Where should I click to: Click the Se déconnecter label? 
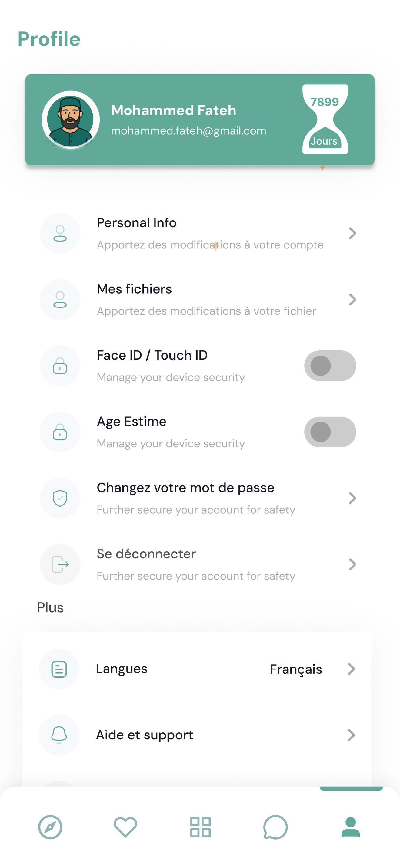[146, 554]
